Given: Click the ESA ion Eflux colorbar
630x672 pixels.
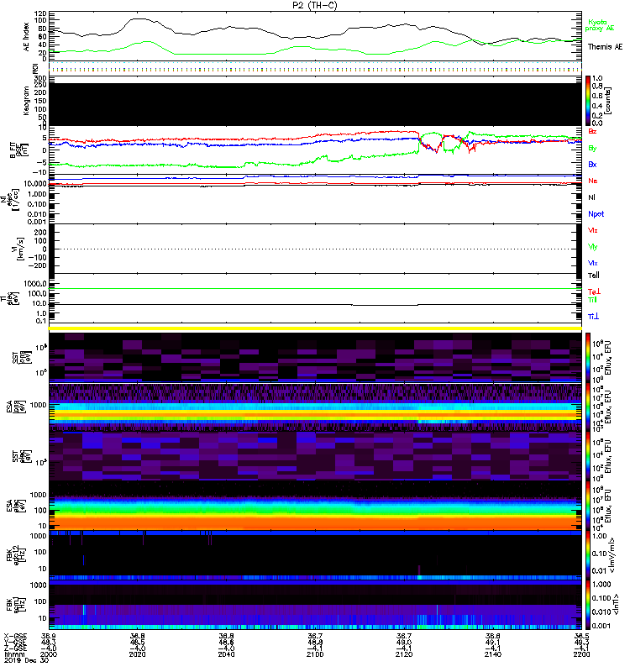Looking at the screenshot, I should tap(588, 407).
